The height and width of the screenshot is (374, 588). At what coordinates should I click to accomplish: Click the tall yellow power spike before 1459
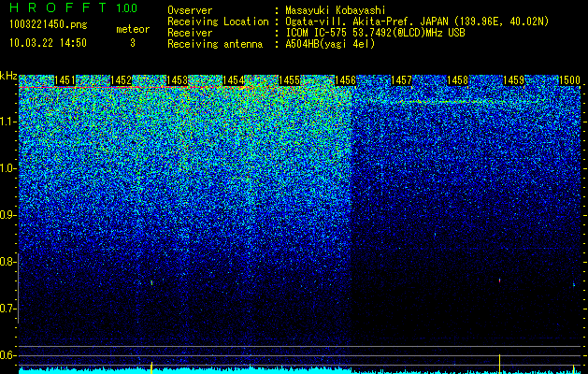pyautogui.click(x=499, y=364)
